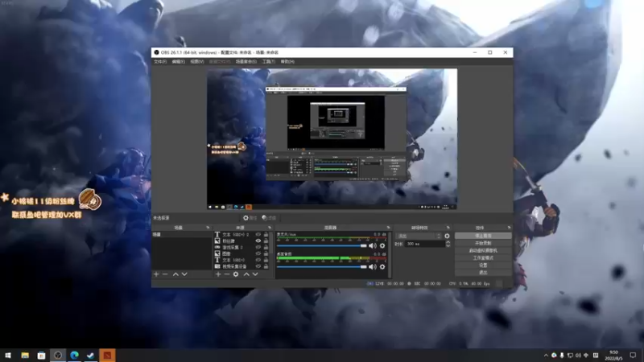Mute the 桌面音频 speaker icon

click(x=373, y=267)
